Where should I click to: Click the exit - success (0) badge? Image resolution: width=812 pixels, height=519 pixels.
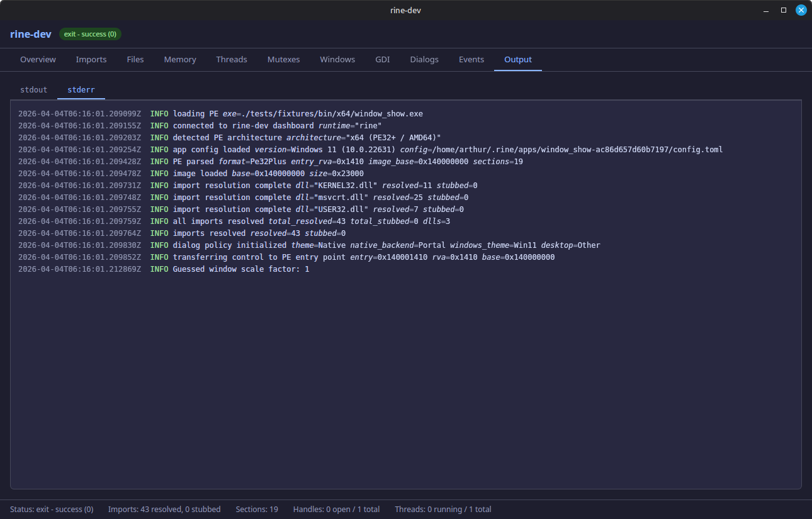[89, 34]
